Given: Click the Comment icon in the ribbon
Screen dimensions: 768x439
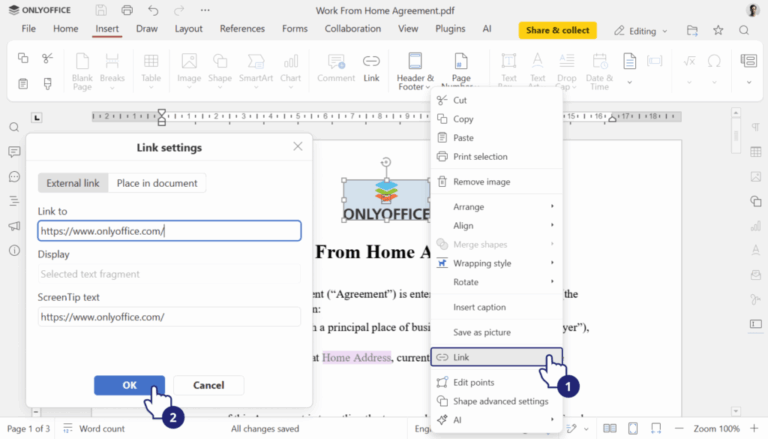Looking at the screenshot, I should click(x=336, y=67).
